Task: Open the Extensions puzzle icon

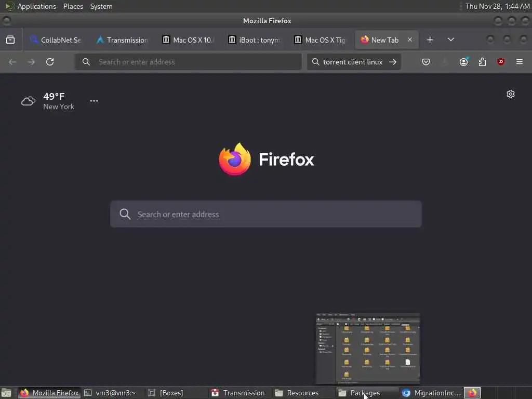Action: pyautogui.click(x=482, y=62)
